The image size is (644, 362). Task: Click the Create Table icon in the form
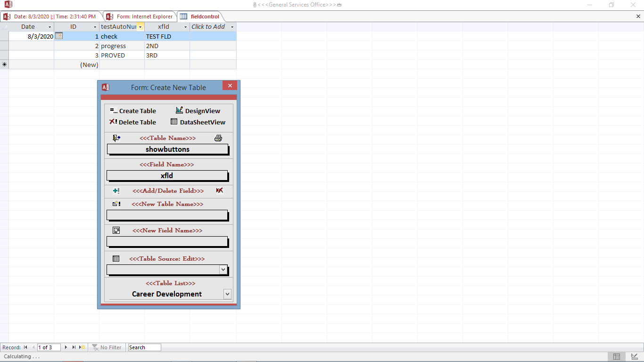click(114, 111)
